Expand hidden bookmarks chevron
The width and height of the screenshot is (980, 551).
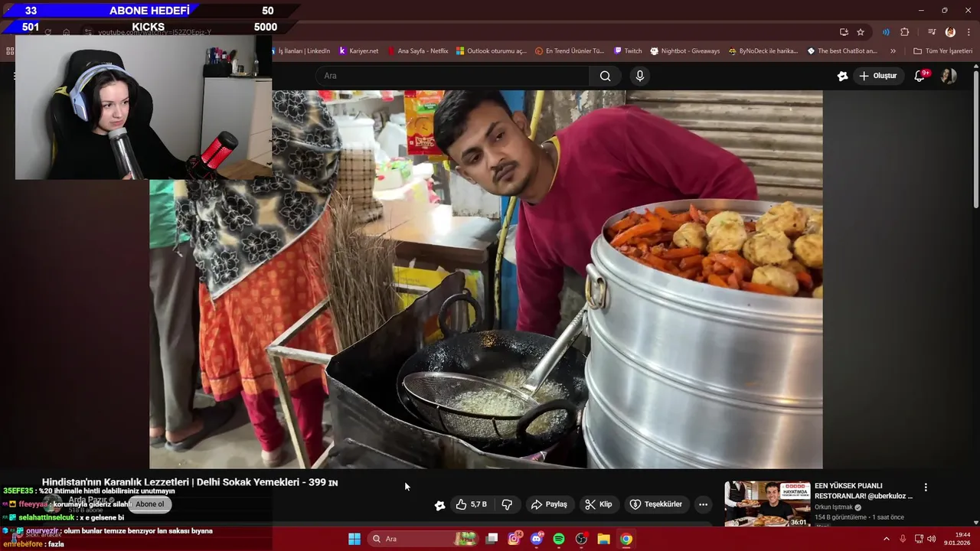tap(893, 51)
